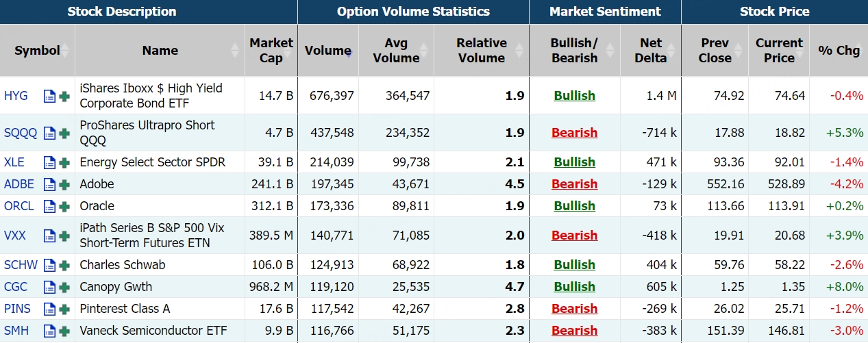The width and height of the screenshot is (868, 343).
Task: Open the Bullish link for HYG
Action: [x=574, y=96]
